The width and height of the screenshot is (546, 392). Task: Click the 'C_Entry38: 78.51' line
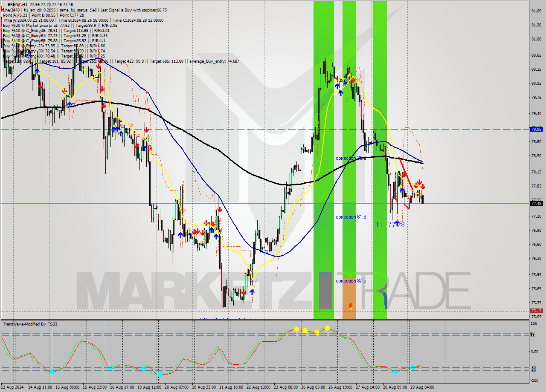[x=56, y=30]
